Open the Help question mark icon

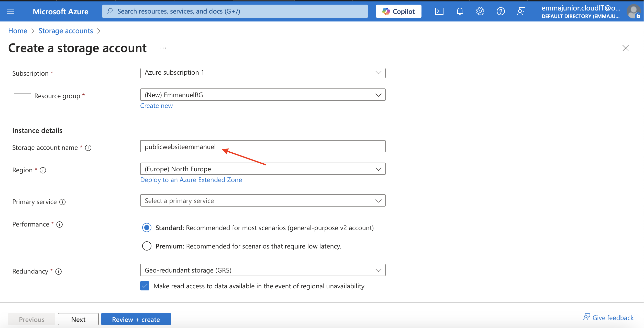[x=501, y=11]
